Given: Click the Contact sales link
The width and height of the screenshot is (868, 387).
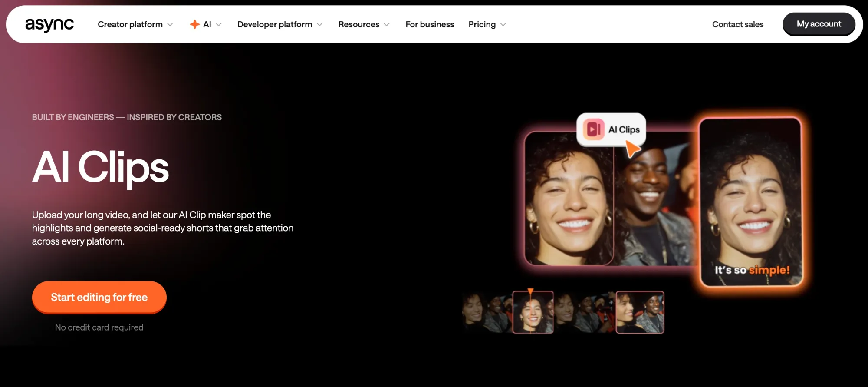Looking at the screenshot, I should pyautogui.click(x=737, y=25).
